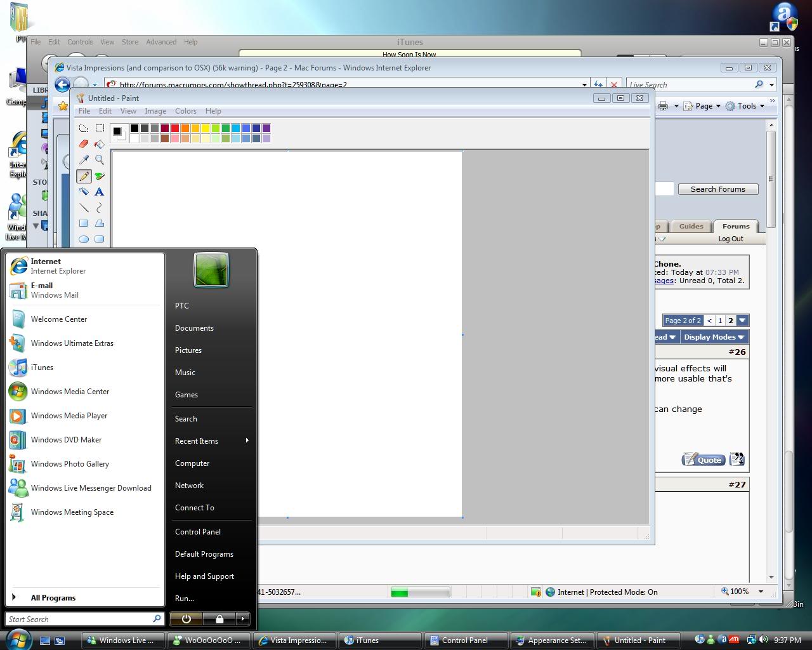Launch Windows Media Player from Start menu
Screen dimensions: 812x650
pyautogui.click(x=85, y=416)
